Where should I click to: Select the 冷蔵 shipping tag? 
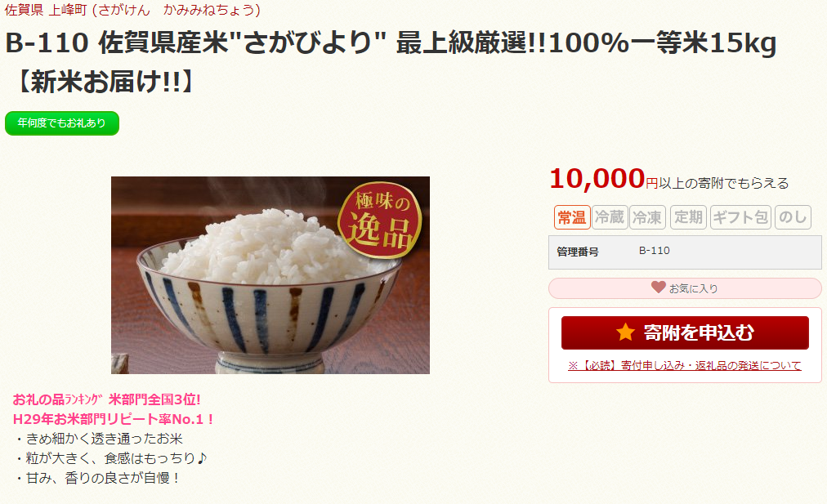tap(610, 217)
